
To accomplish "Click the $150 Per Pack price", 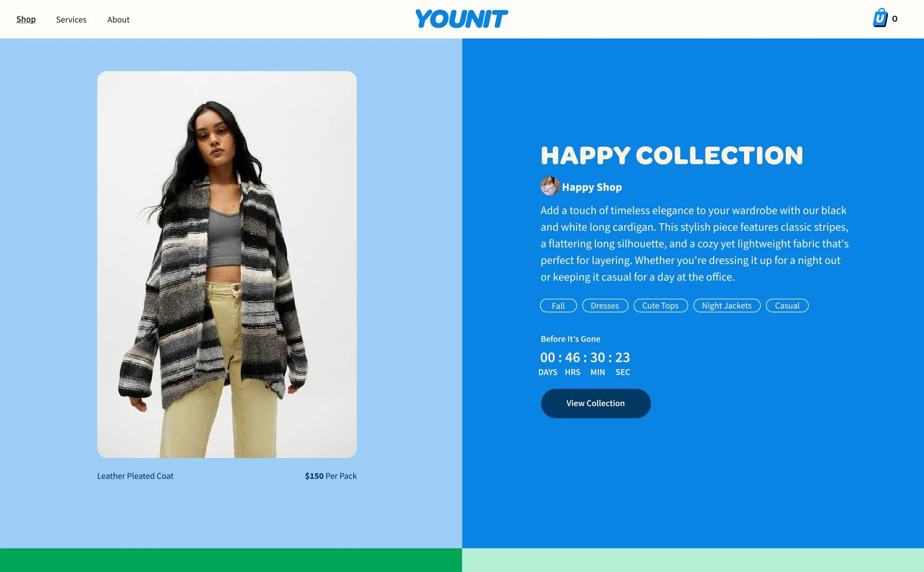I will pos(331,476).
